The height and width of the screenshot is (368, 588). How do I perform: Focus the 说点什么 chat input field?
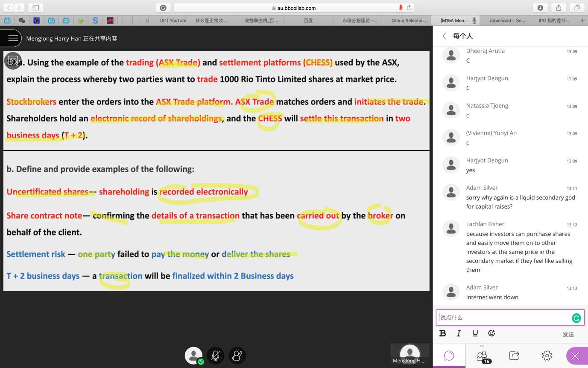click(504, 318)
